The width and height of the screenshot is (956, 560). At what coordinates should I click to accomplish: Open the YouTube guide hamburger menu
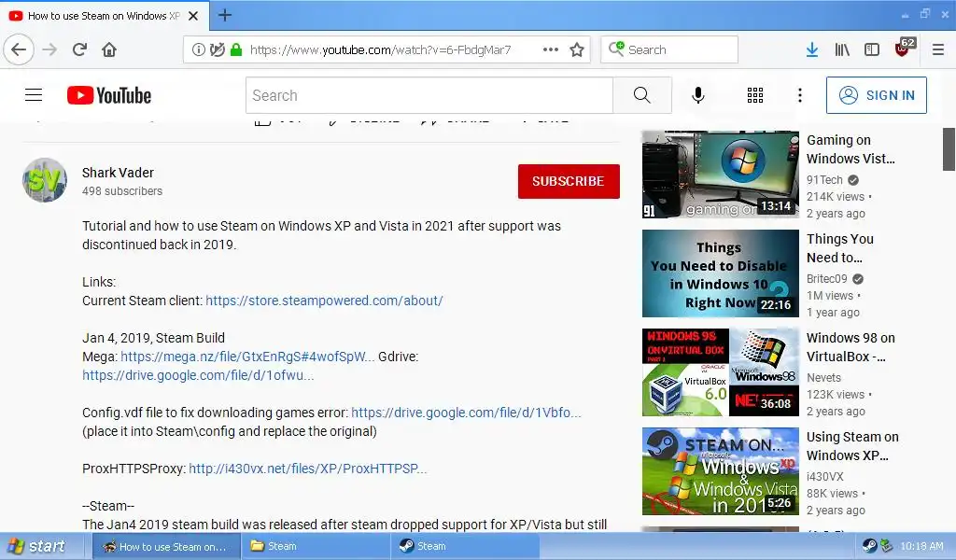coord(34,95)
